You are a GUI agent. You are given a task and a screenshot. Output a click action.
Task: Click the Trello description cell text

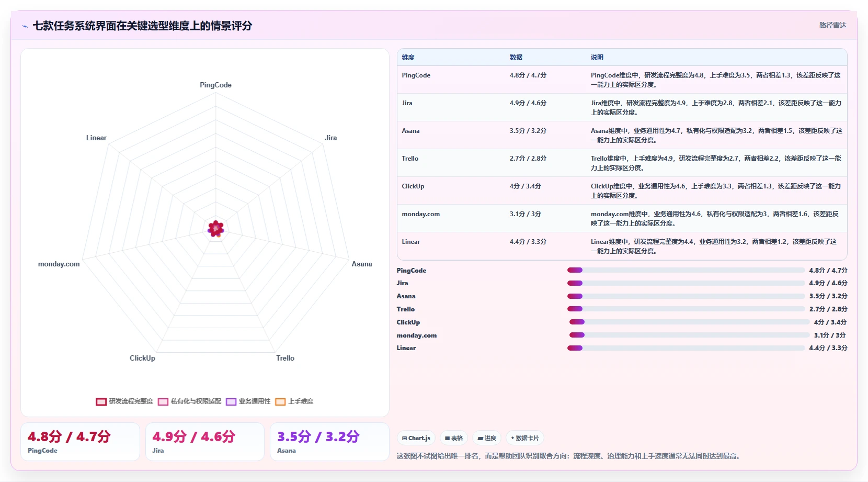716,163
